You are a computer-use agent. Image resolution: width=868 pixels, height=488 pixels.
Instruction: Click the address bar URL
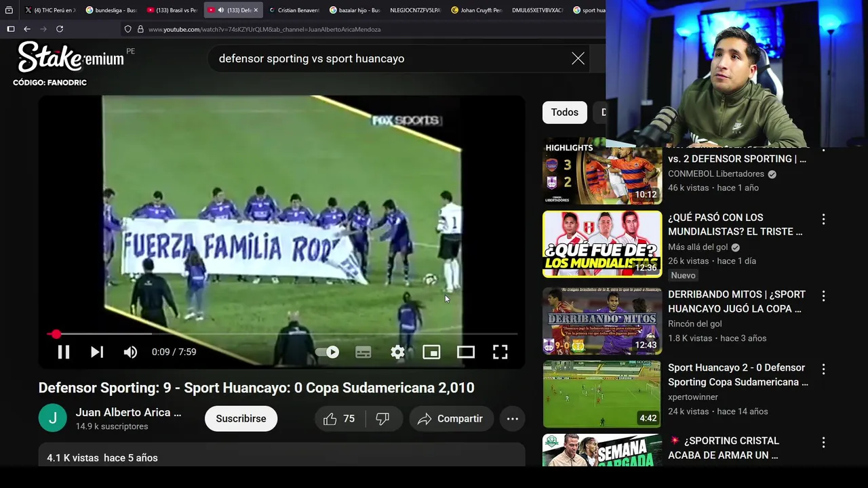(264, 29)
